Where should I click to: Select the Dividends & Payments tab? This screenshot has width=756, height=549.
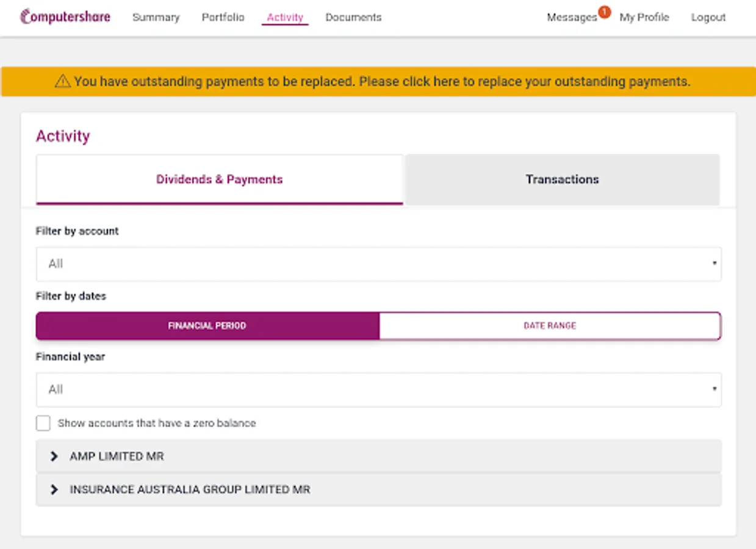219,179
